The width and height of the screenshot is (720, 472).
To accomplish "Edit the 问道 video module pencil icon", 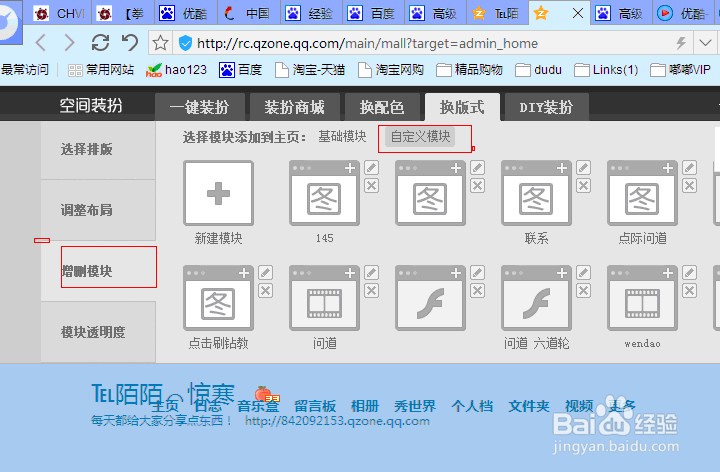I will 371,273.
